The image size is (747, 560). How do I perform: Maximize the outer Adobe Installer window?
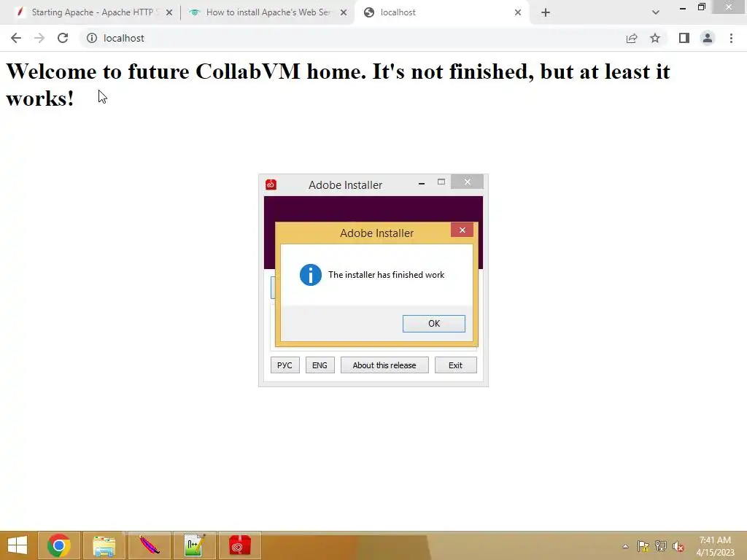tap(441, 182)
